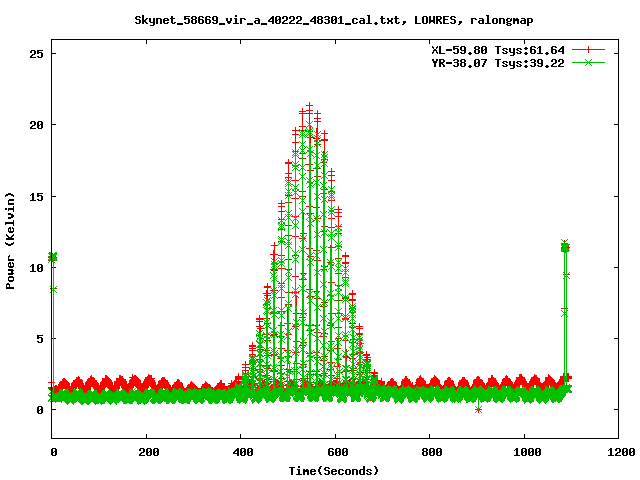
Task: Click the isolated green point at zero near 900 seconds
Action: pos(478,409)
